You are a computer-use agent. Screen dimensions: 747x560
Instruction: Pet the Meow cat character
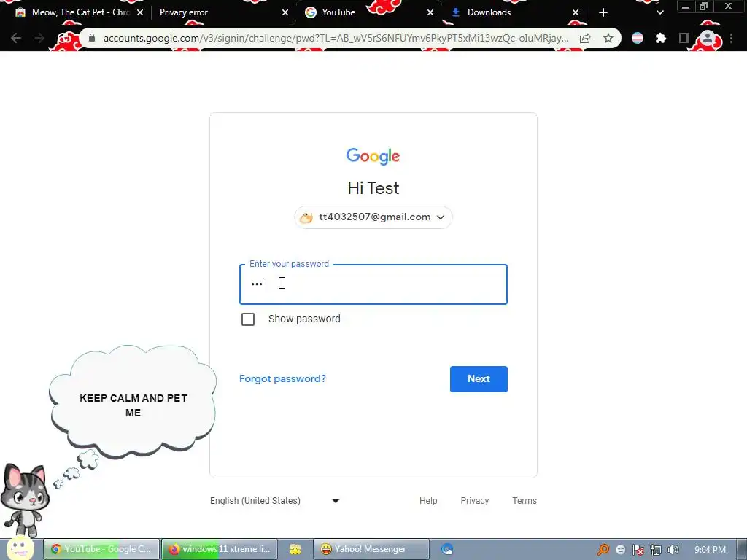(x=25, y=500)
